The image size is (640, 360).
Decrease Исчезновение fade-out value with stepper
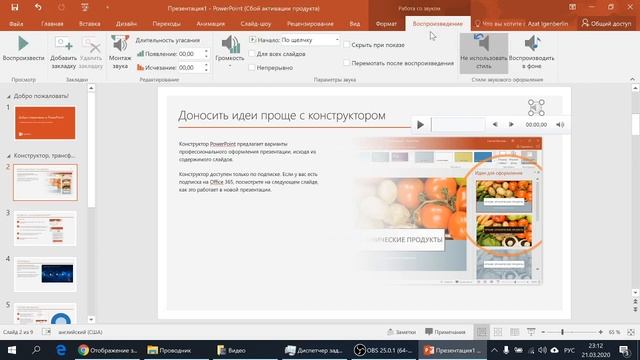point(206,70)
